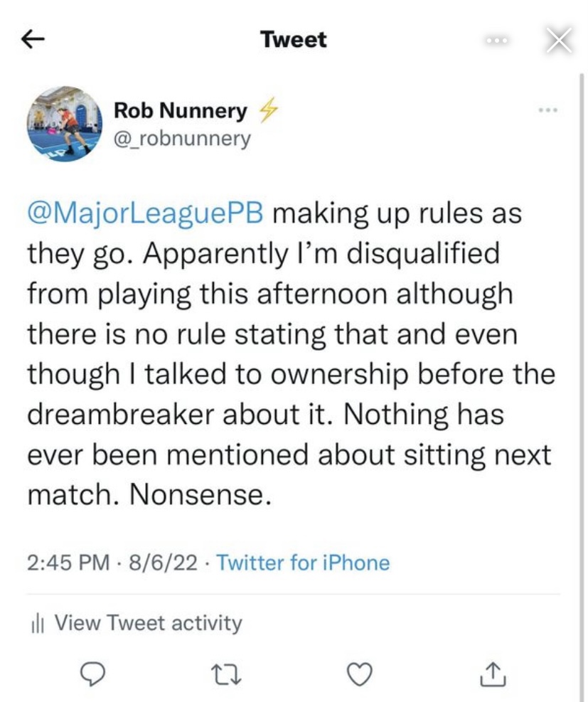The width and height of the screenshot is (588, 702).
Task: Open the @_robnunnery handle link
Action: [x=182, y=138]
